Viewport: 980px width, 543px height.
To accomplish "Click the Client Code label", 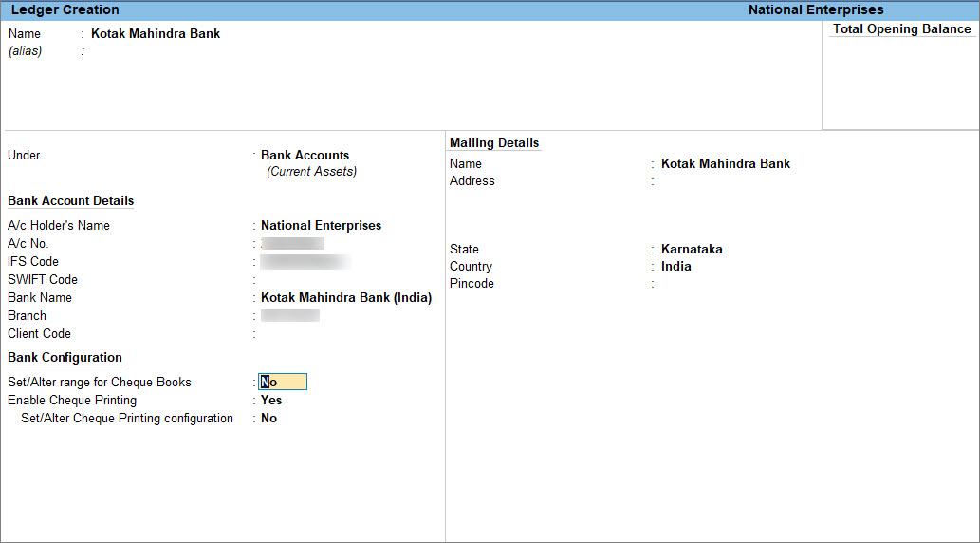I will (x=40, y=334).
